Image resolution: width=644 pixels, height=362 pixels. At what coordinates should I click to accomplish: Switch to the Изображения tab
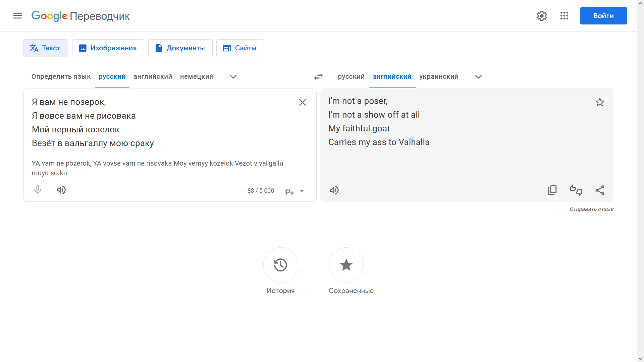pos(108,48)
